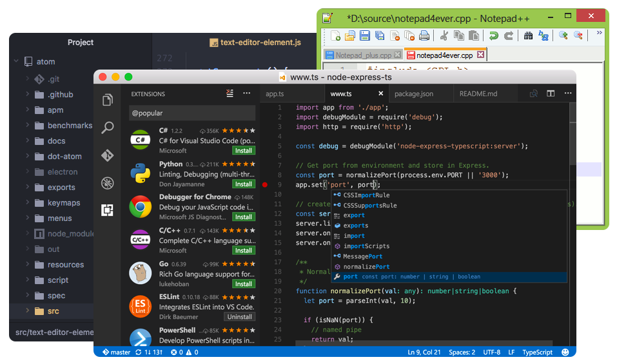Install the C# extension

pyautogui.click(x=244, y=151)
